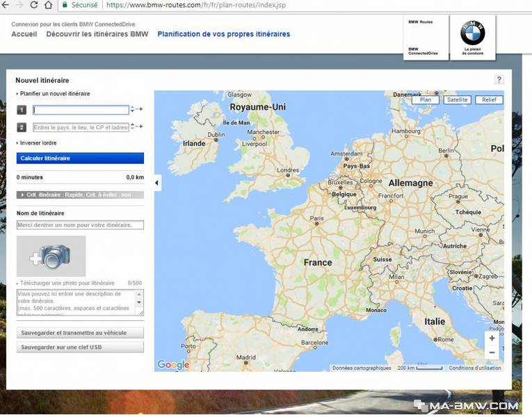
Task: Click the browser back arrow
Action: coord(5,5)
